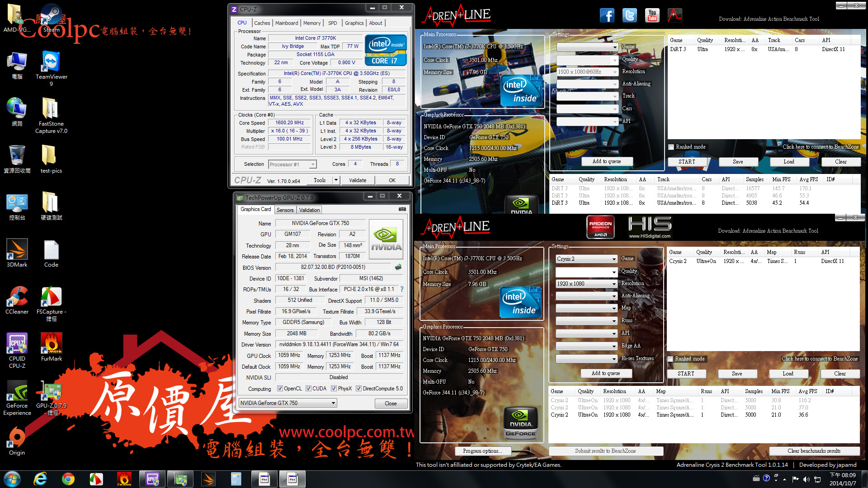Viewport: 868px width, 488px height.
Task: Open GPU-Z graphics card selector dropdown
Action: point(288,403)
